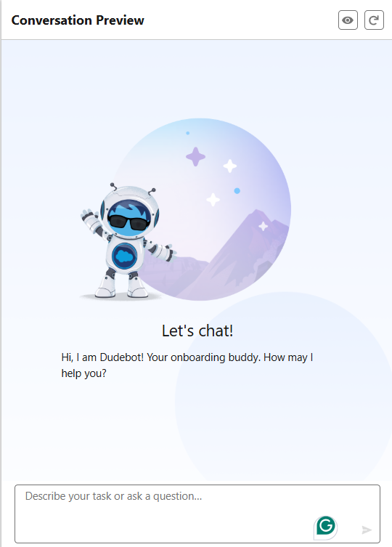Select the "Let's chat!" heading
This screenshot has width=392, height=547.
(197, 331)
